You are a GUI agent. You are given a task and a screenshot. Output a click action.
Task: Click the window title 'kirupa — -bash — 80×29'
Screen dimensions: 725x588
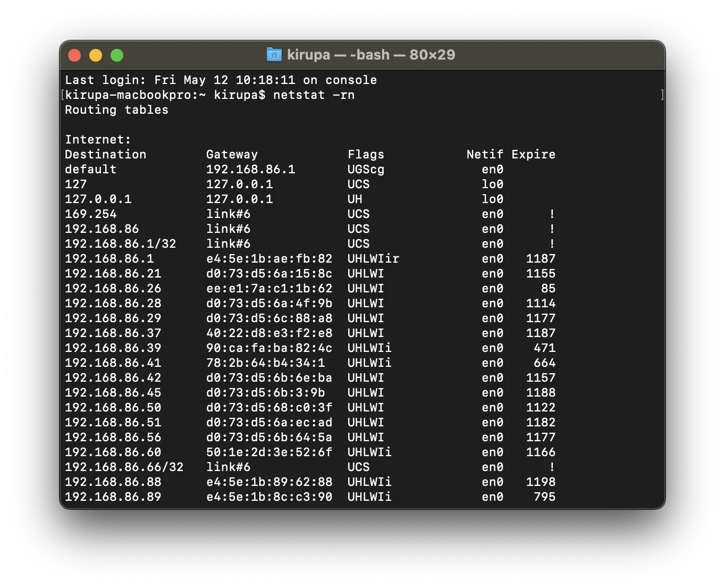pyautogui.click(x=371, y=55)
